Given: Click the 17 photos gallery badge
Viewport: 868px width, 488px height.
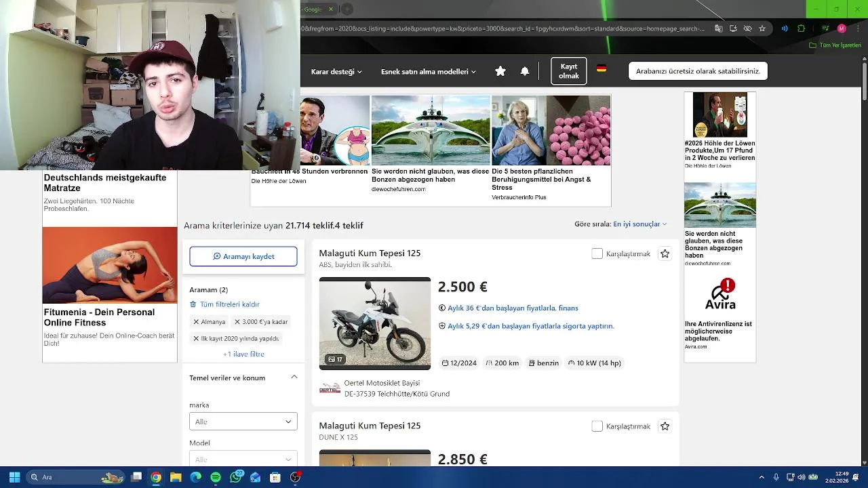Looking at the screenshot, I should pyautogui.click(x=335, y=359).
